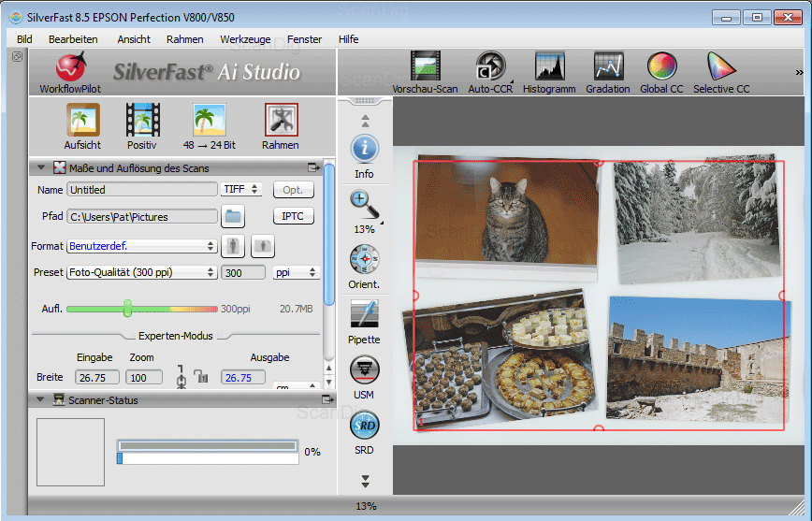Collapse the Maße und Auflösung panel
The height and width of the screenshot is (521, 812).
tap(41, 167)
